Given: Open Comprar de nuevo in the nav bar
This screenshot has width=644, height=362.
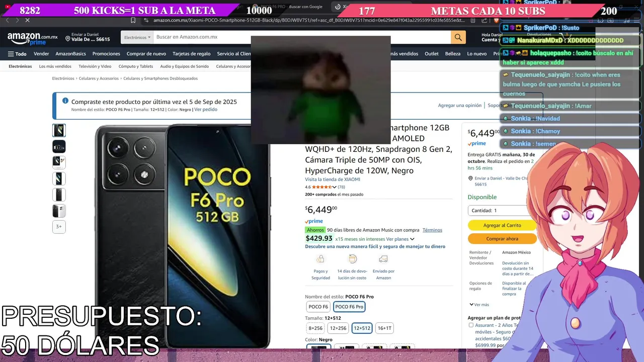Looking at the screenshot, I should pyautogui.click(x=146, y=54).
